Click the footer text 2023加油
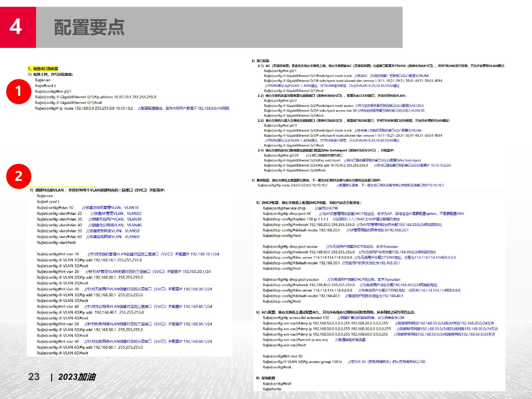Screen dimensions: 532x399 (77, 376)
